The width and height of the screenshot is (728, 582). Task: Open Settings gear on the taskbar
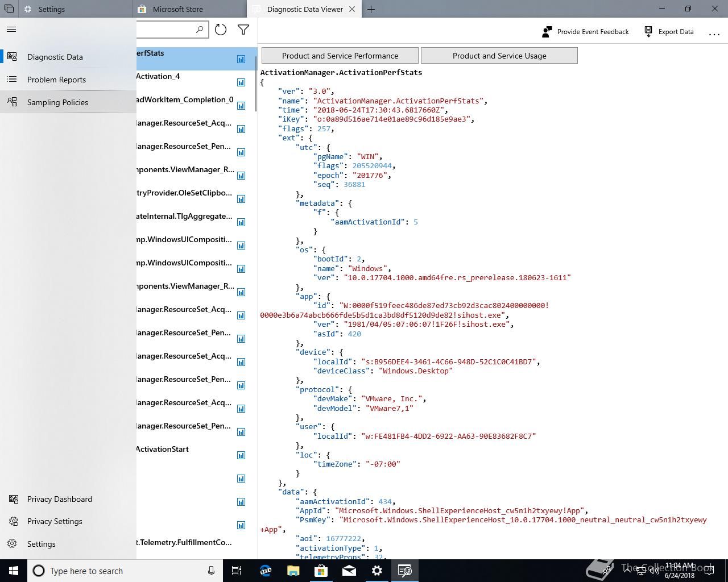[377, 571]
